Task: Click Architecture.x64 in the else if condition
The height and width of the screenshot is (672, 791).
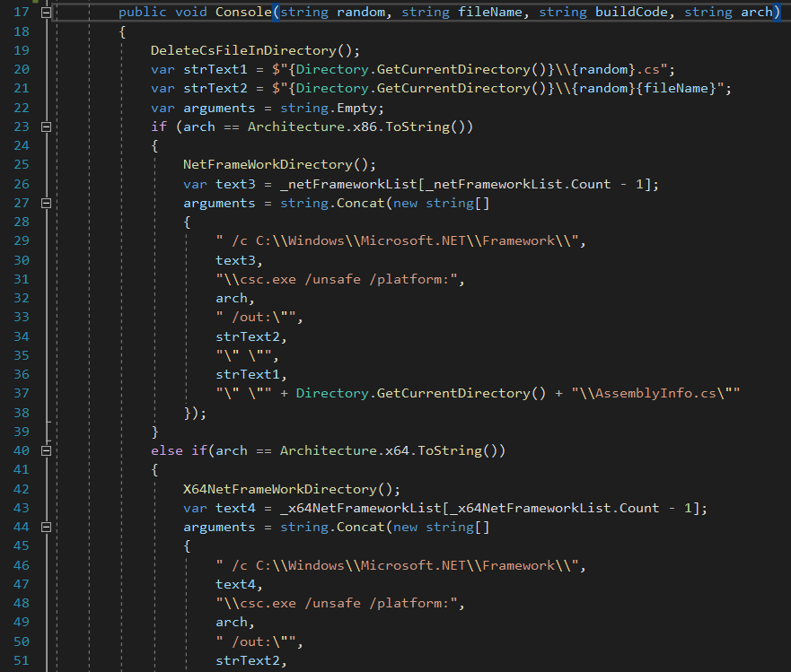Action: 345,450
